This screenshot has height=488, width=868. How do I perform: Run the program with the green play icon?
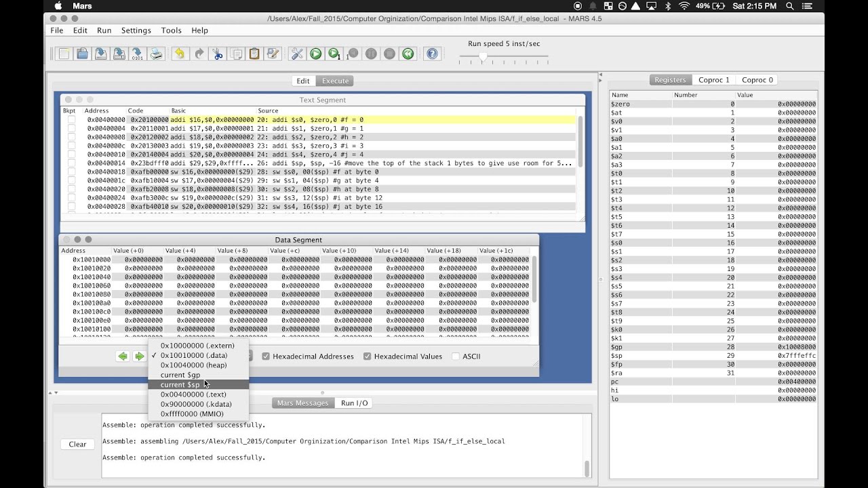[315, 54]
